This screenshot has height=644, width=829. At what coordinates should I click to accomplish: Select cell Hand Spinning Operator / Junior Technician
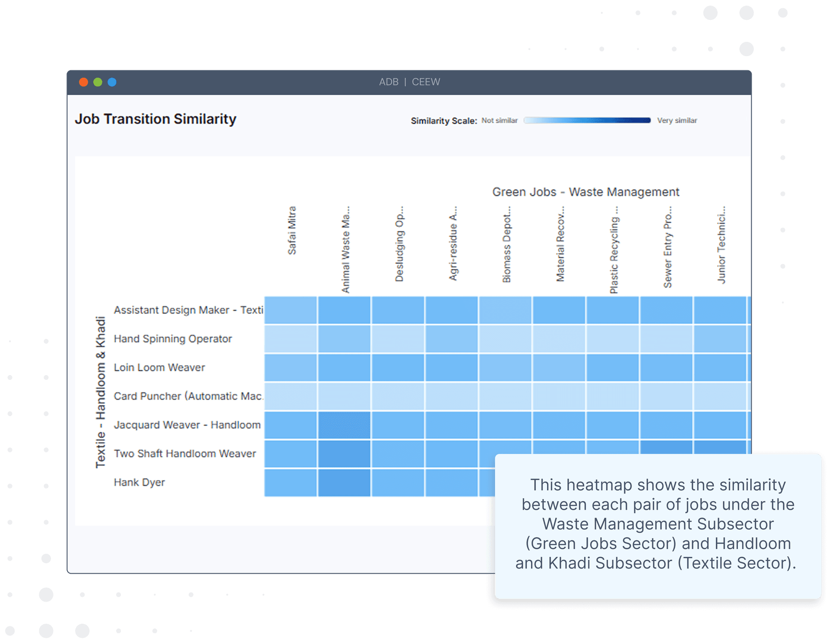[x=720, y=339]
